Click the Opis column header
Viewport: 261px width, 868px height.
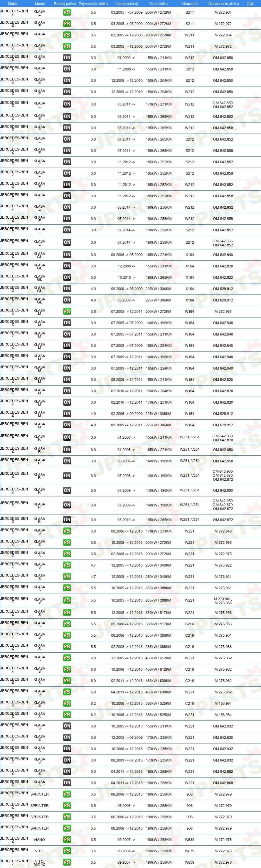pos(250,4)
